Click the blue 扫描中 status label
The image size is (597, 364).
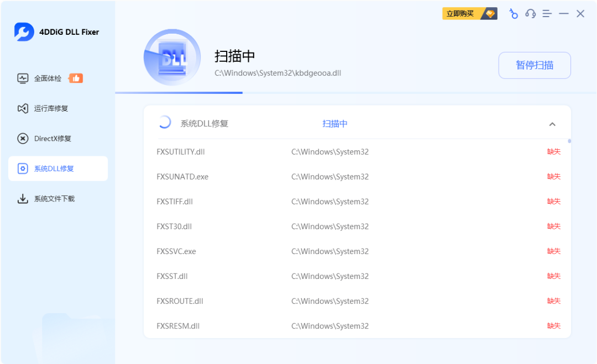click(335, 124)
